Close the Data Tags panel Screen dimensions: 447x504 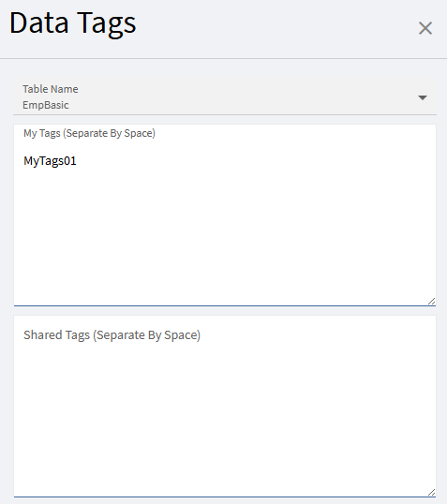coord(425,28)
